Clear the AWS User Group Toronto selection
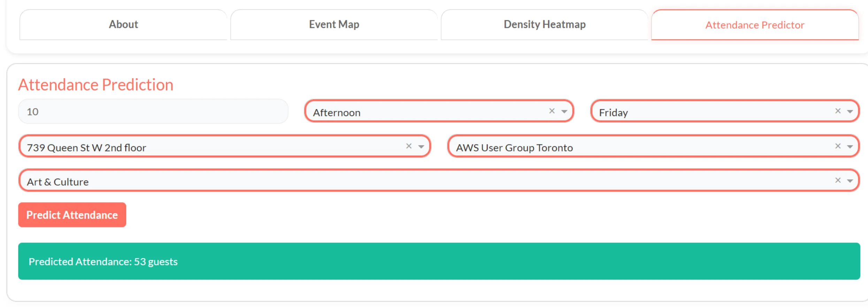868x308 pixels. (838, 146)
